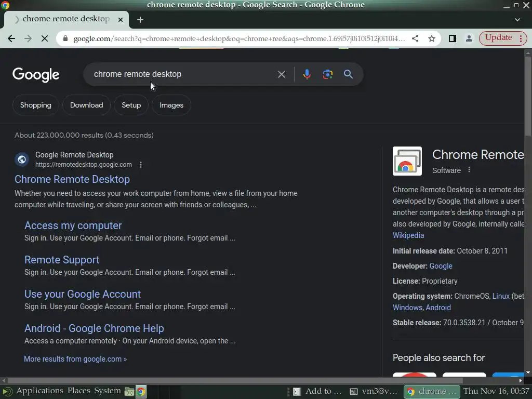Select the Download filter chip
Screen dimensions: 532x399
pos(87,105)
